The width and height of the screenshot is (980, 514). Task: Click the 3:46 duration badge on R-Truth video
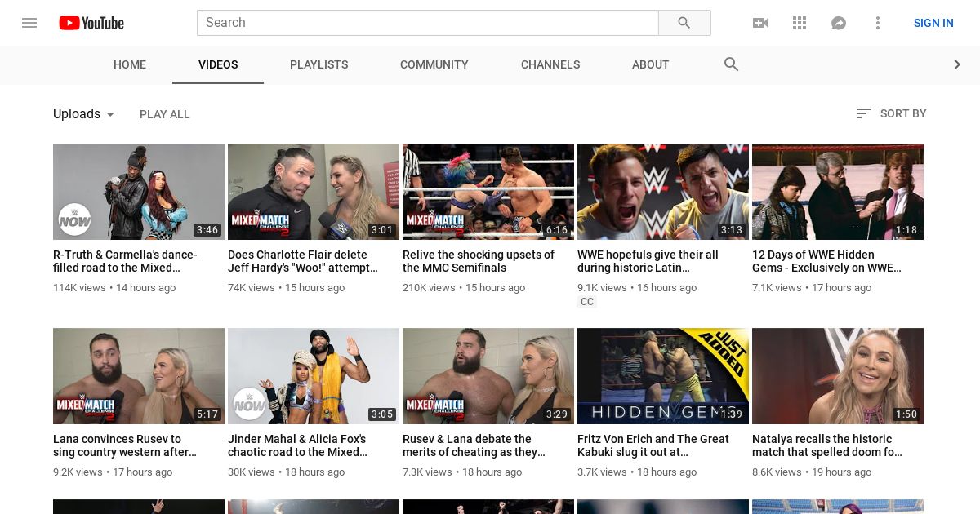coord(207,230)
